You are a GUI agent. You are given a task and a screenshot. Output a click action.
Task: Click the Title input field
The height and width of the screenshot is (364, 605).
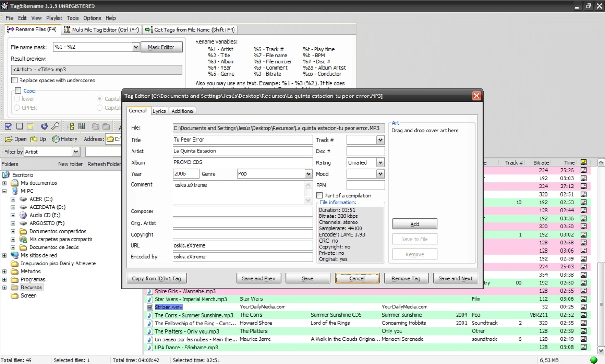pyautogui.click(x=243, y=140)
